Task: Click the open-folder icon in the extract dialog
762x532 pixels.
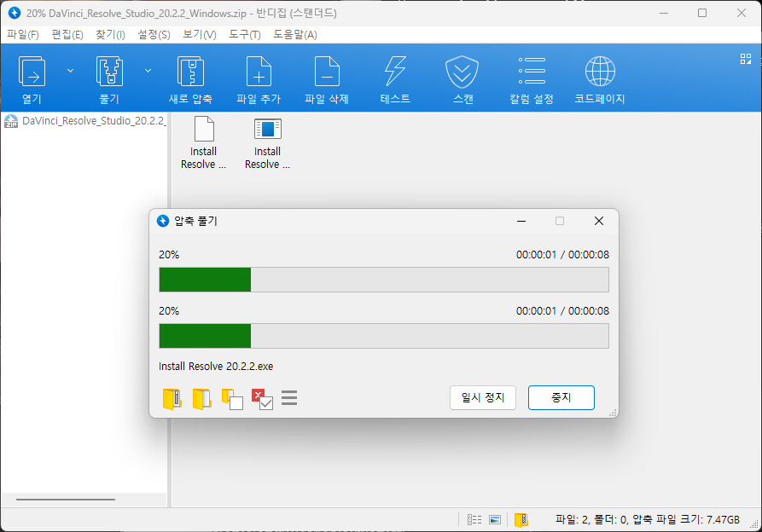Action: (201, 399)
